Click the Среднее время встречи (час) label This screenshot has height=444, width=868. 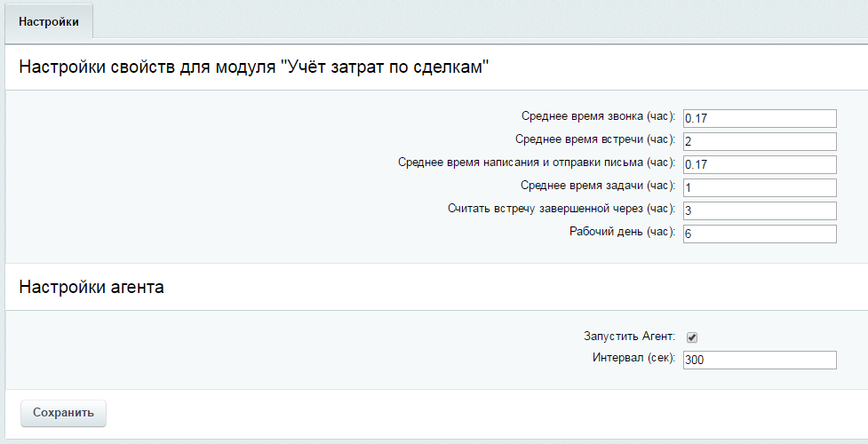pyautogui.click(x=595, y=140)
